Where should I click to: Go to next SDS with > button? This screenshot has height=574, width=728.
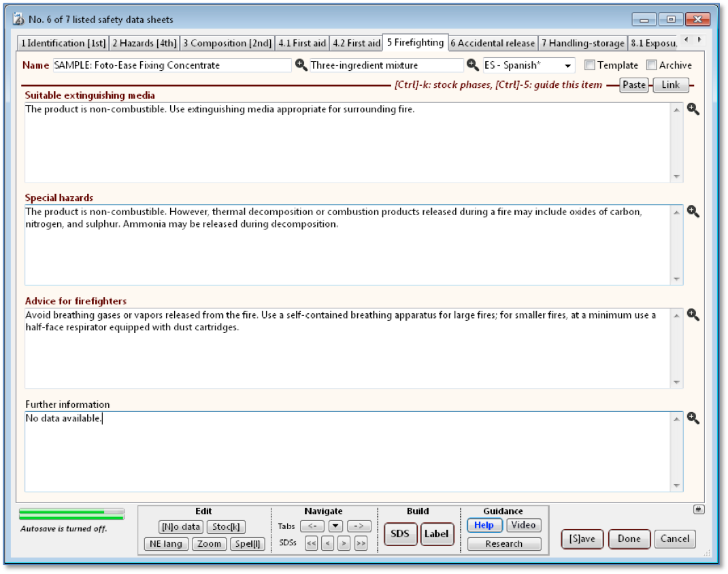pyautogui.click(x=344, y=543)
